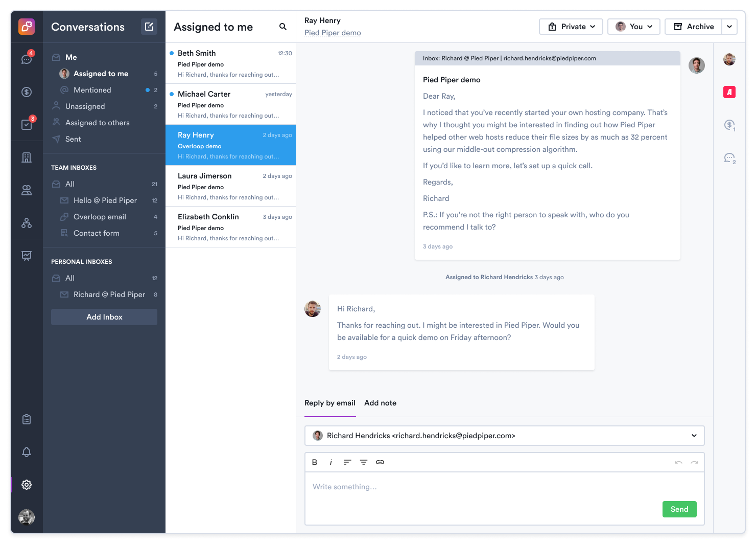This screenshot has width=756, height=544.
Task: Open the notifications bell icon
Action: 27,452
